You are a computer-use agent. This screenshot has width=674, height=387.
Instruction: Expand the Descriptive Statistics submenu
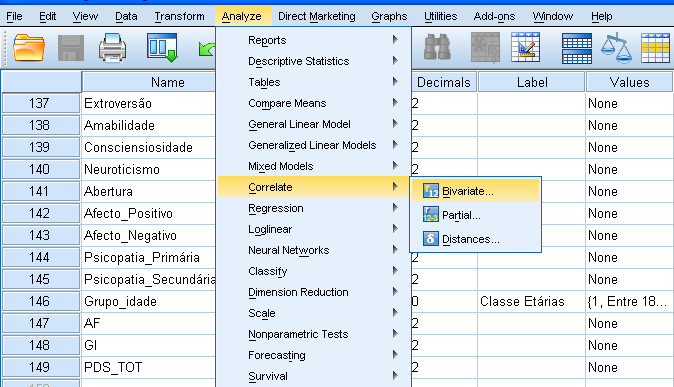click(314, 61)
